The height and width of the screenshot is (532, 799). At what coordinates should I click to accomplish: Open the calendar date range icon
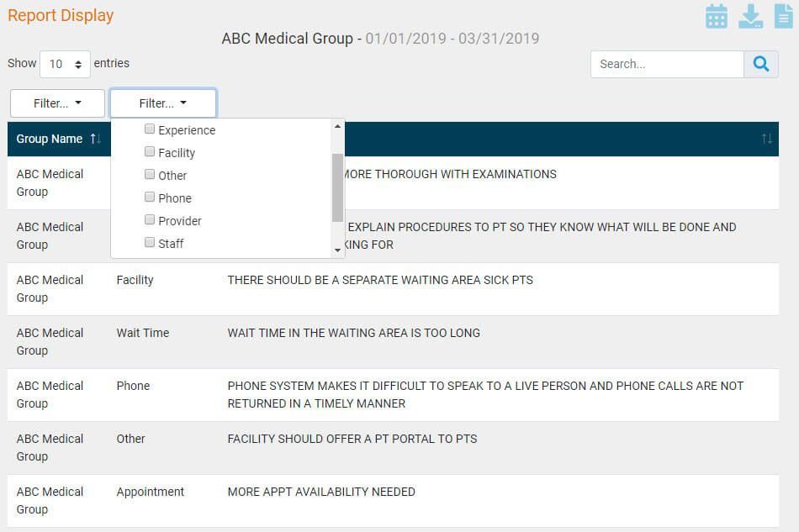pos(717,16)
